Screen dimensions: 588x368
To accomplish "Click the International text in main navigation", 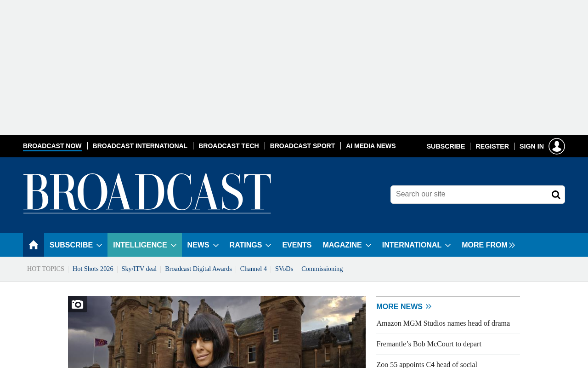I will 412,245.
